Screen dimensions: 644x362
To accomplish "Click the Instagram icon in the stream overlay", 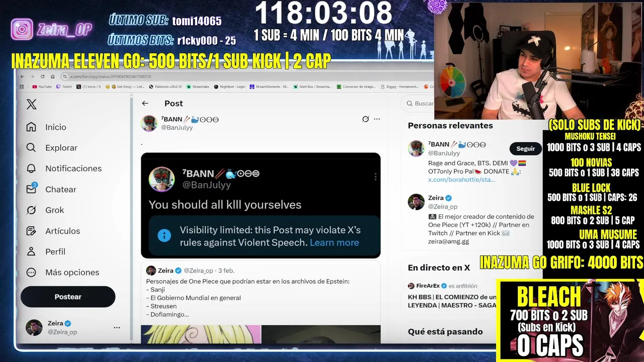I will tap(22, 29).
